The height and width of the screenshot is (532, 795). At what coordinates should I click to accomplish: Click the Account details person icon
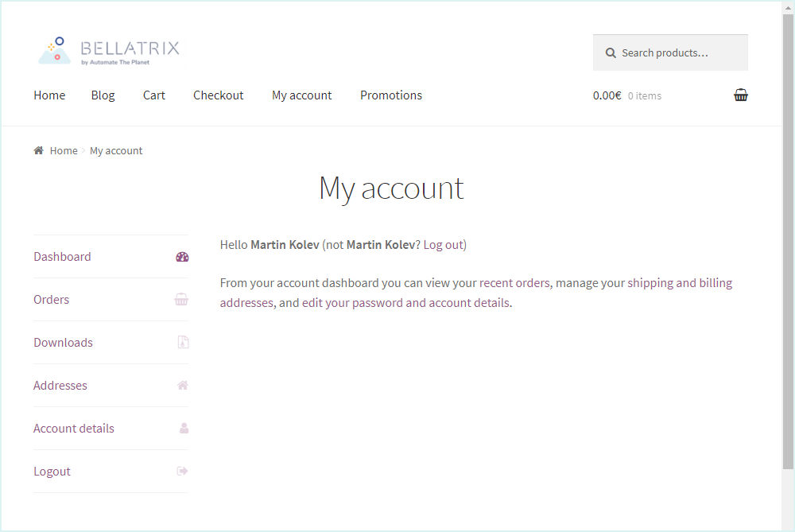[184, 428]
